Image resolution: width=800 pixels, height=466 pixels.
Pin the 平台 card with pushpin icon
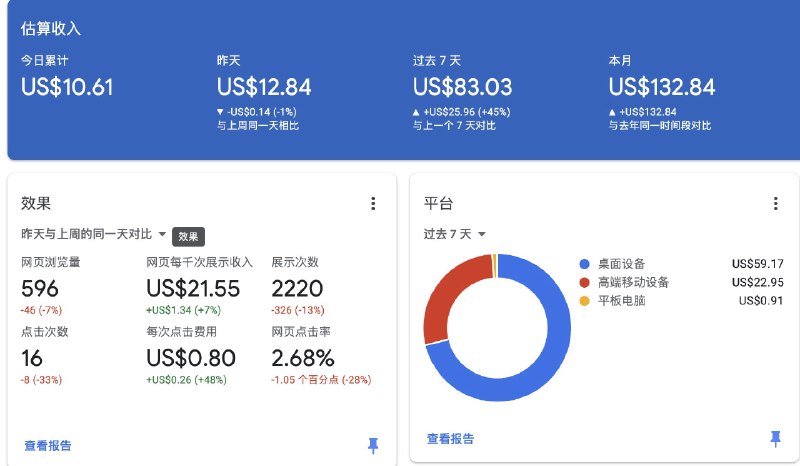(776, 438)
